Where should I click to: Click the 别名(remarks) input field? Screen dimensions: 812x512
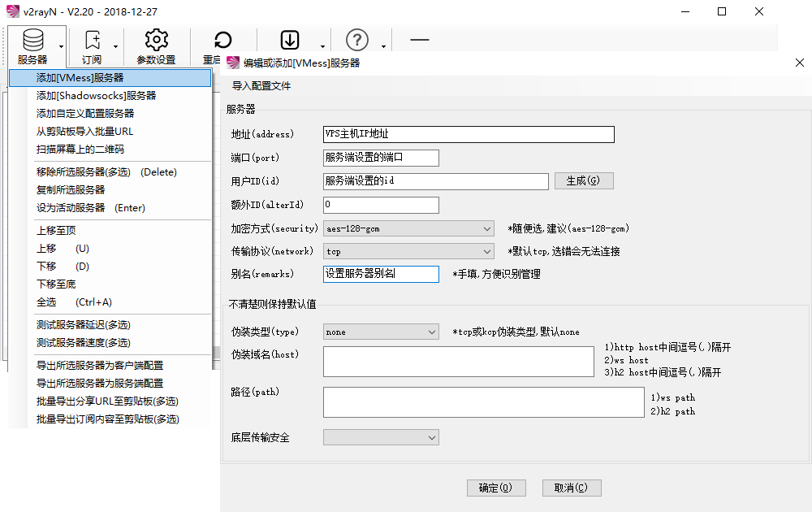381,274
